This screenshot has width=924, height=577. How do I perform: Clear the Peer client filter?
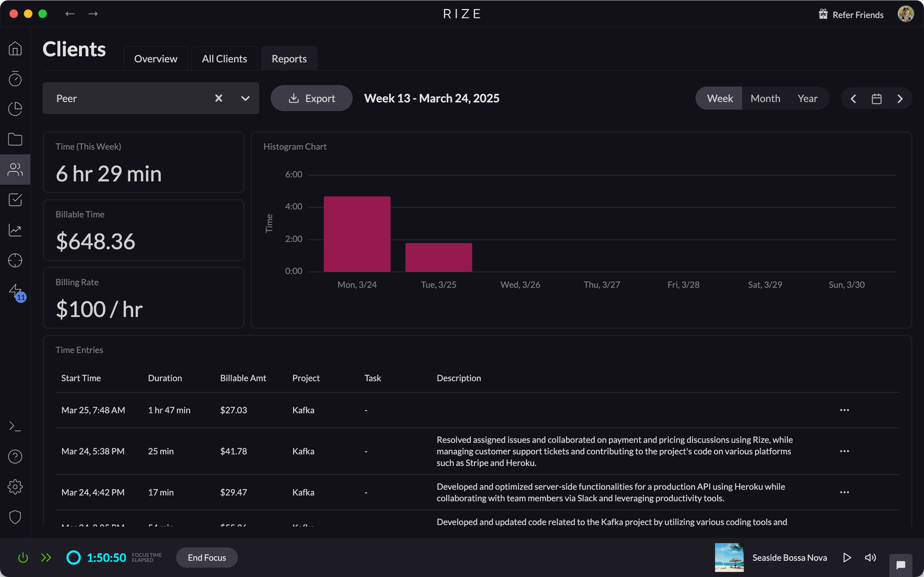218,98
